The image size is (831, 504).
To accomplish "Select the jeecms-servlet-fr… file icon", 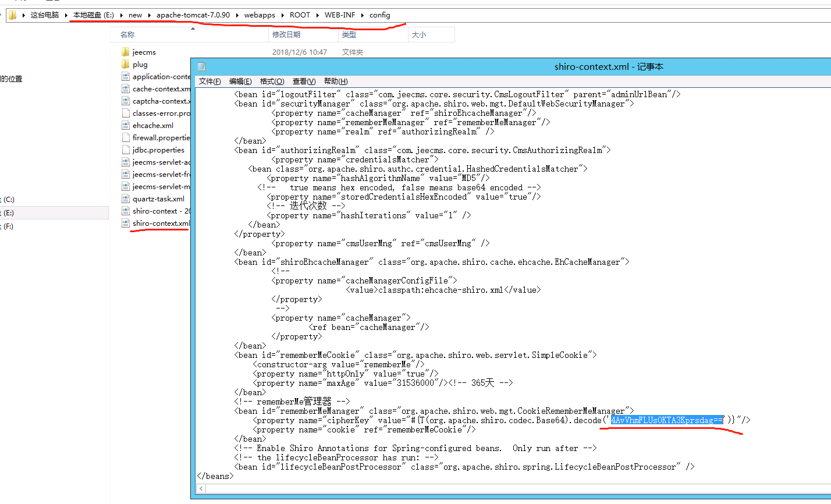I will click(125, 174).
